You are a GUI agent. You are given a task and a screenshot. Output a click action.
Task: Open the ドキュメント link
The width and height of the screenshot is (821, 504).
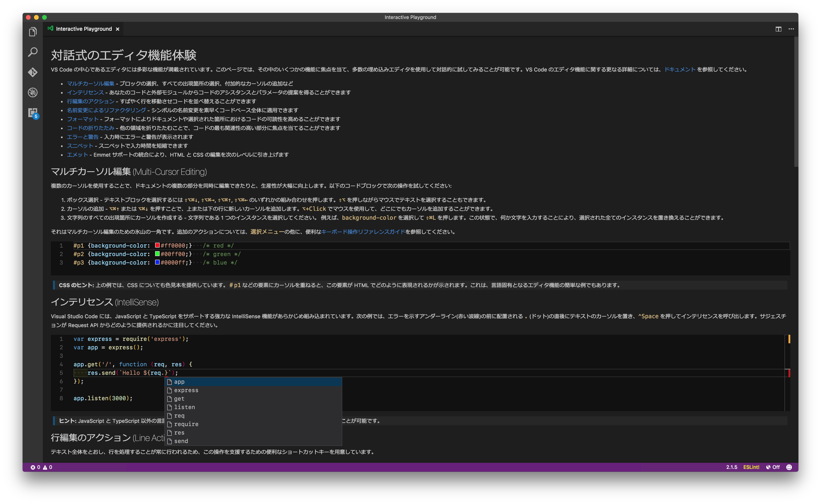tap(680, 69)
